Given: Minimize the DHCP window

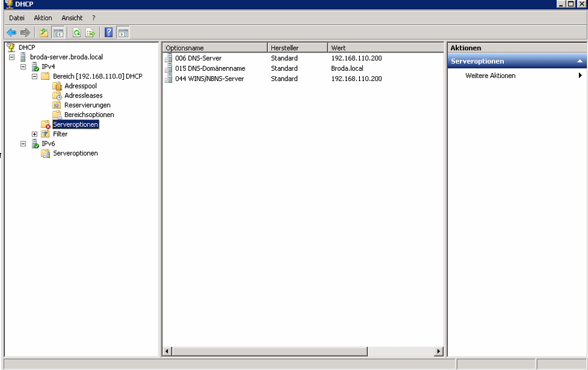Looking at the screenshot, I should [x=561, y=4].
